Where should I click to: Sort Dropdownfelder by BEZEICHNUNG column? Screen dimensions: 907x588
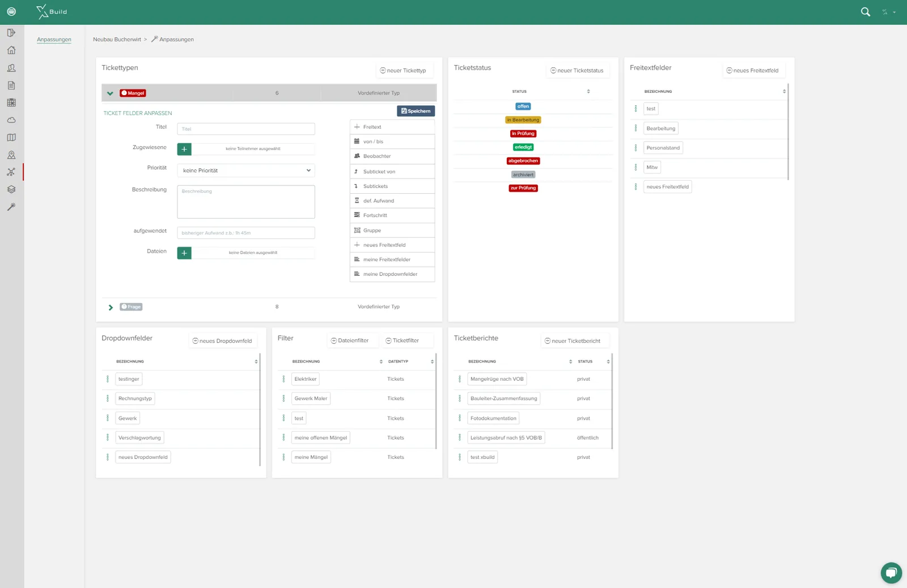tap(256, 361)
